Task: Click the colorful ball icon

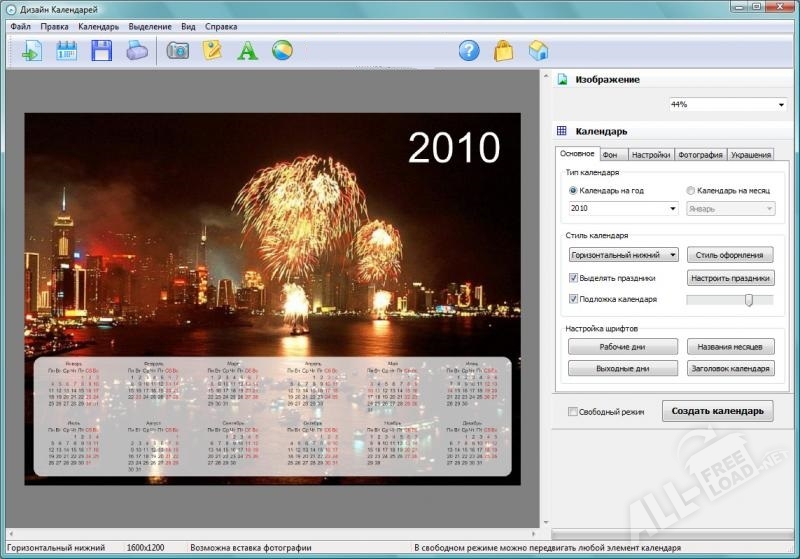Action: [x=282, y=51]
